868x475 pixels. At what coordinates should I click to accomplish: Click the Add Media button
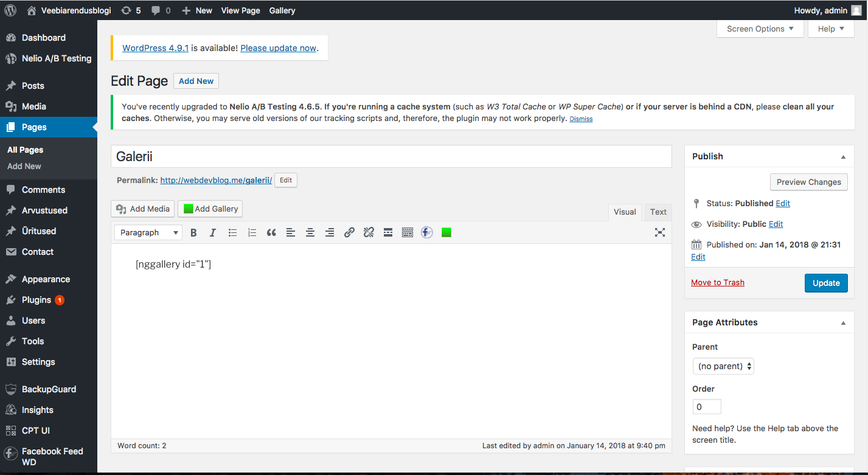point(143,209)
